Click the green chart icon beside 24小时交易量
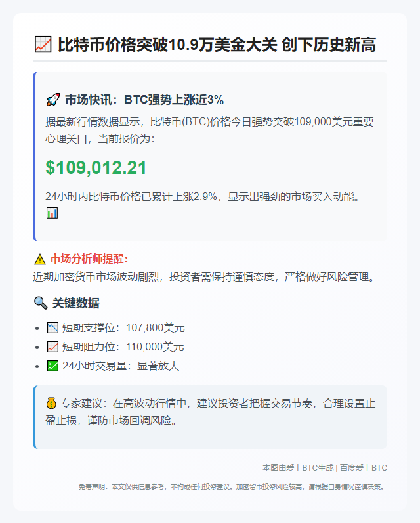This screenshot has width=420, height=523. (52, 366)
